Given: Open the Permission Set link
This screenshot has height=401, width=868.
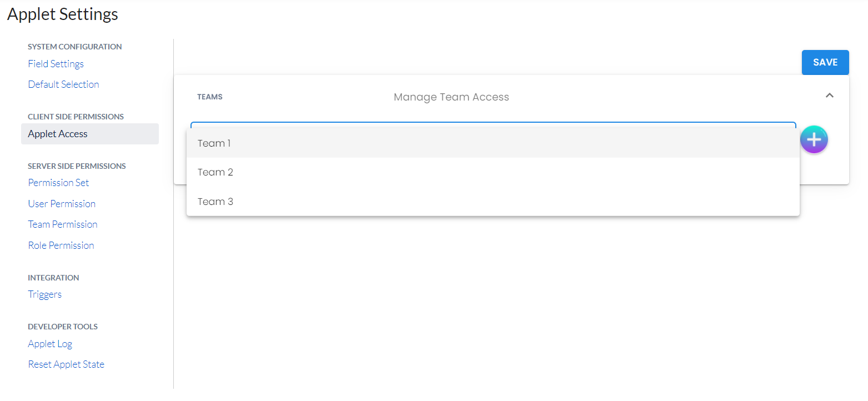Looking at the screenshot, I should (59, 183).
